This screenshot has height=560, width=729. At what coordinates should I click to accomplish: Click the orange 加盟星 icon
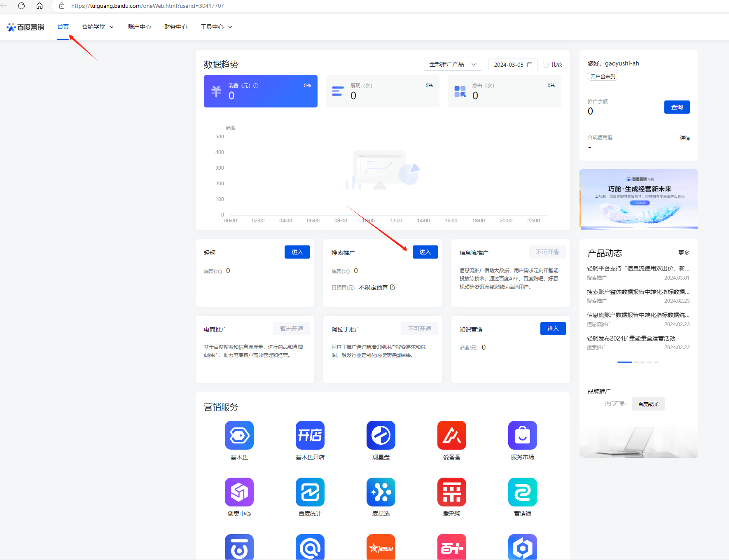[381, 547]
